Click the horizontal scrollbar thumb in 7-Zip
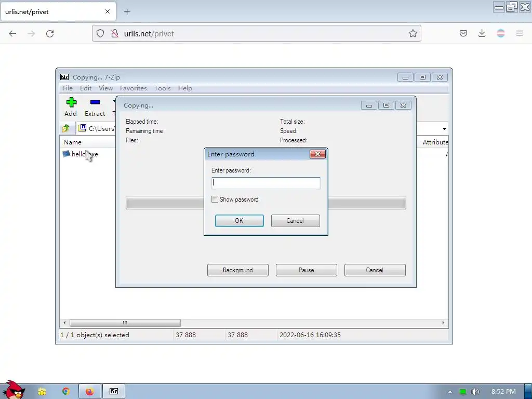 click(x=125, y=323)
